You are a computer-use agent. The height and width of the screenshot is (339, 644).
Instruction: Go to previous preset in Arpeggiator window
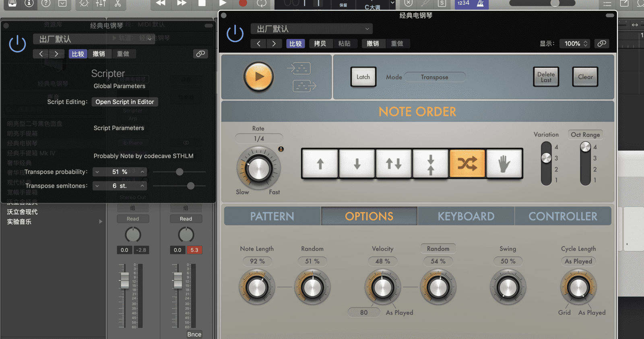click(x=259, y=43)
